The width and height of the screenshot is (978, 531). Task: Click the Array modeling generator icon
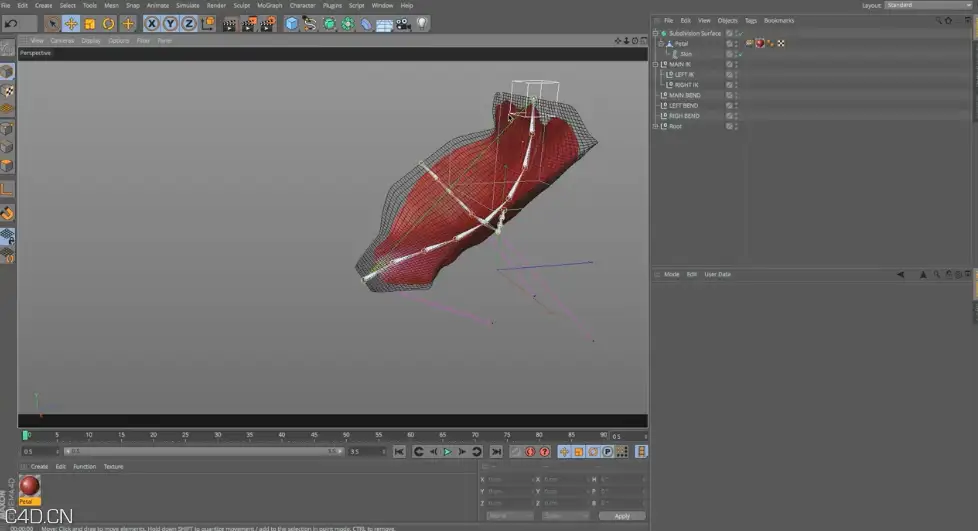pos(347,24)
